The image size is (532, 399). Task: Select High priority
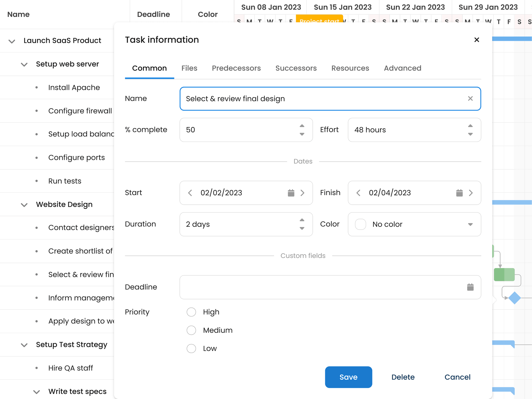click(x=191, y=312)
